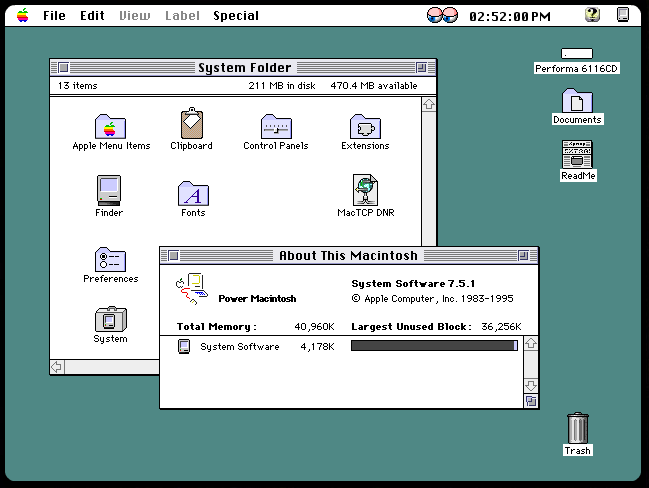Open the rainbow Apple menu
This screenshot has width=649, height=488.
coord(23,15)
